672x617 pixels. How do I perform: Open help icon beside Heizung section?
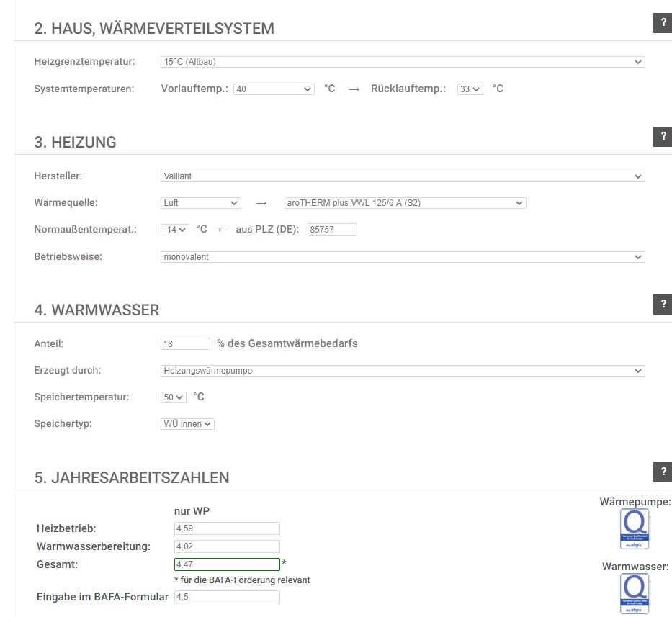tap(663, 137)
